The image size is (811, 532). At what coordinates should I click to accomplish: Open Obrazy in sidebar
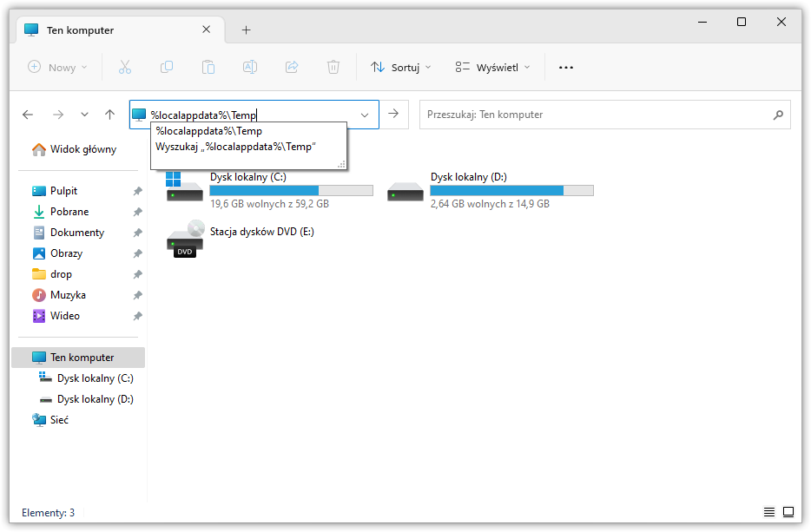[x=57, y=253]
